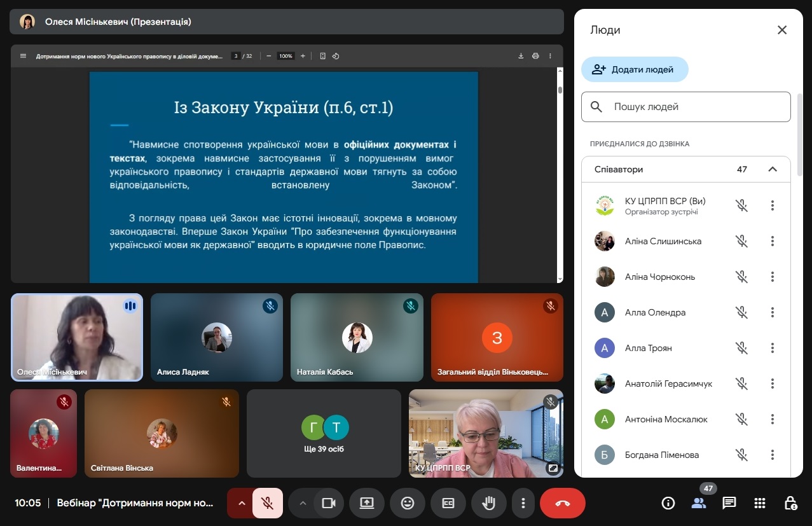Screen dimensions: 812x526
Task: Open the chat with everyone icon
Action: point(729,503)
